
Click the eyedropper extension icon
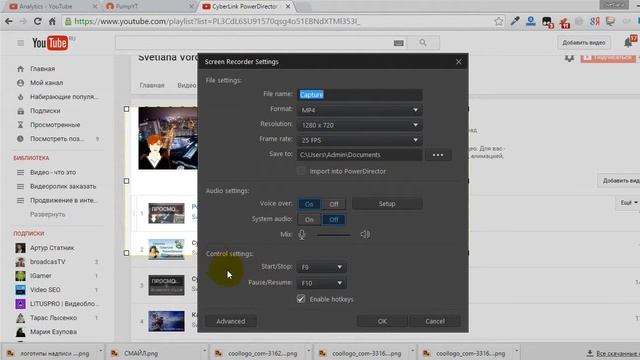[515, 21]
